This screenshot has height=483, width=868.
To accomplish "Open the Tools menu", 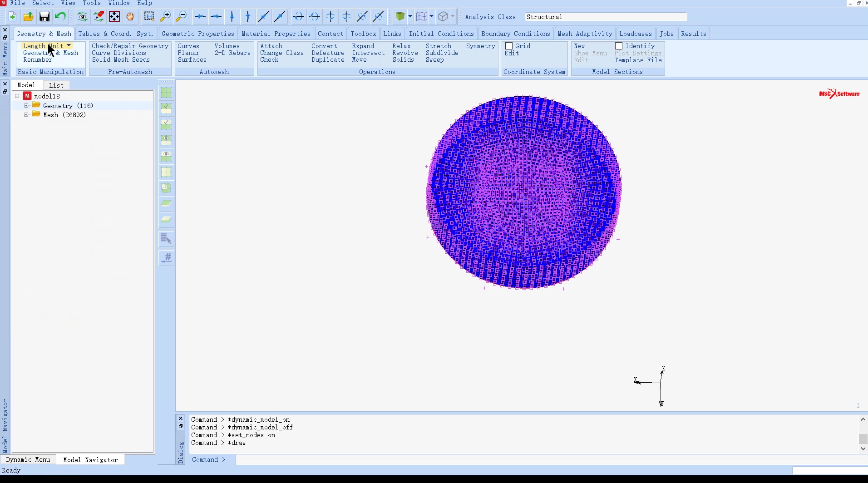I will pos(91,3).
